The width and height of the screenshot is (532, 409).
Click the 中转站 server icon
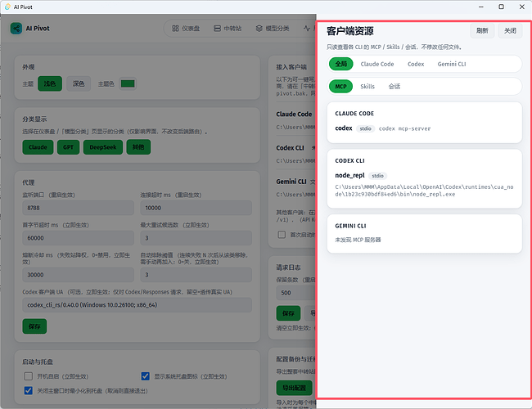click(217, 29)
